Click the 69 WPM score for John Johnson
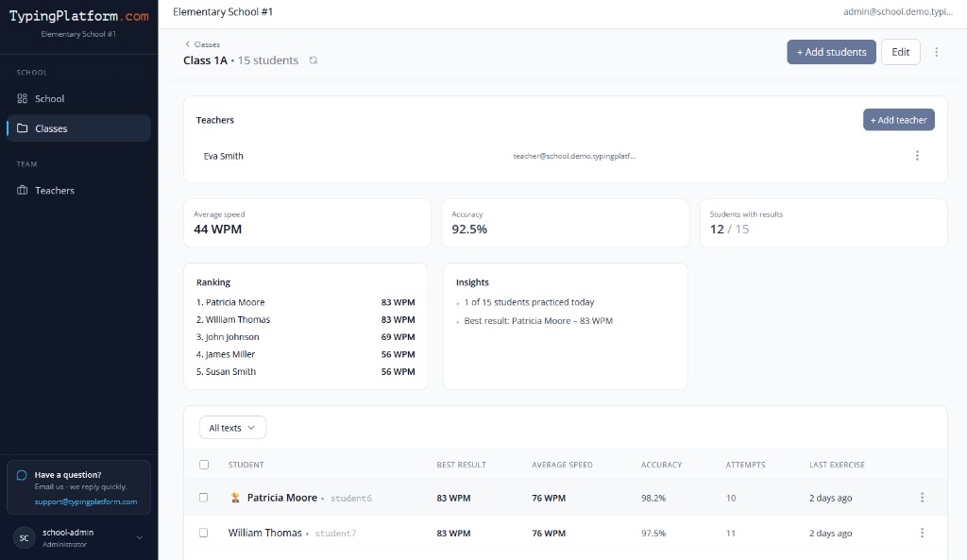 [x=398, y=337]
